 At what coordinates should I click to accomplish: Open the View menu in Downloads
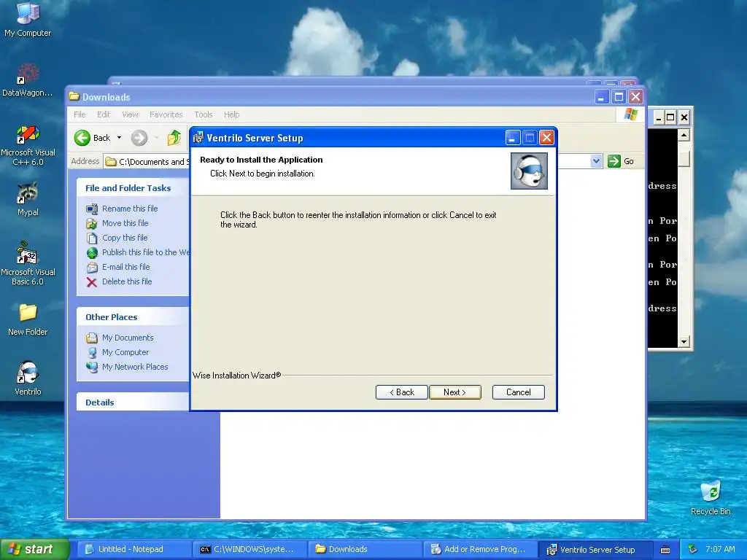[x=130, y=114]
